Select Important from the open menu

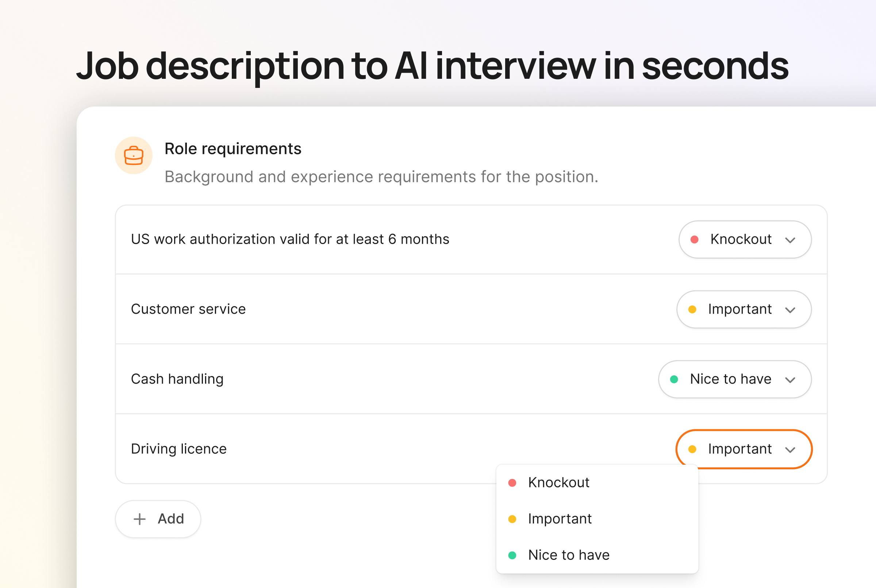tap(560, 519)
